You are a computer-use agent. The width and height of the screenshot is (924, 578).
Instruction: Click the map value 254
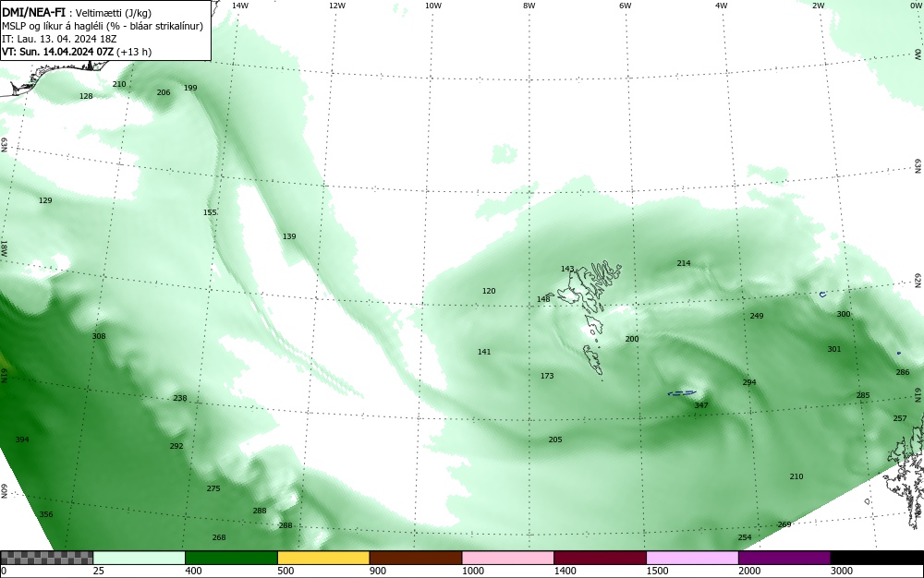pos(744,536)
